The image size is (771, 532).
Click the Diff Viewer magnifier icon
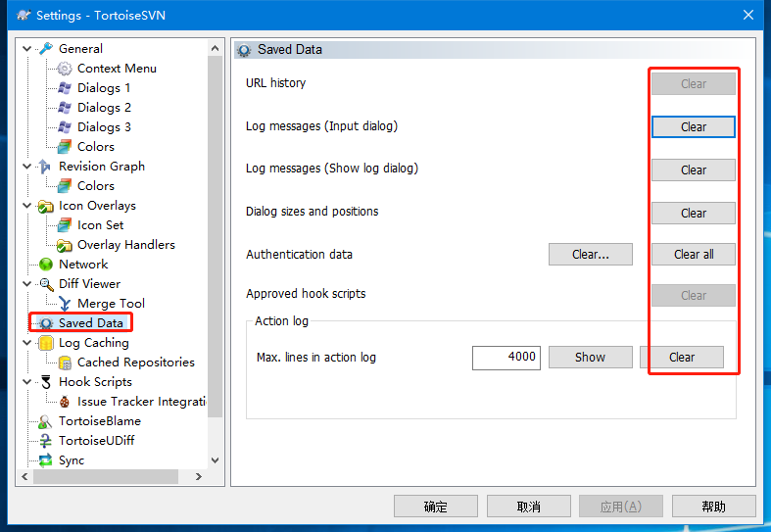tap(46, 284)
